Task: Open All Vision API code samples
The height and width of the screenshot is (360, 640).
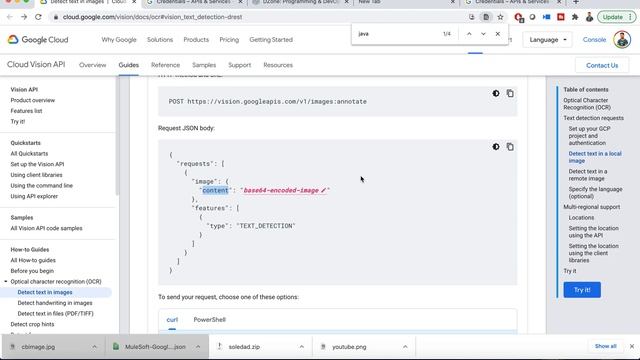Action: pyautogui.click(x=47, y=228)
